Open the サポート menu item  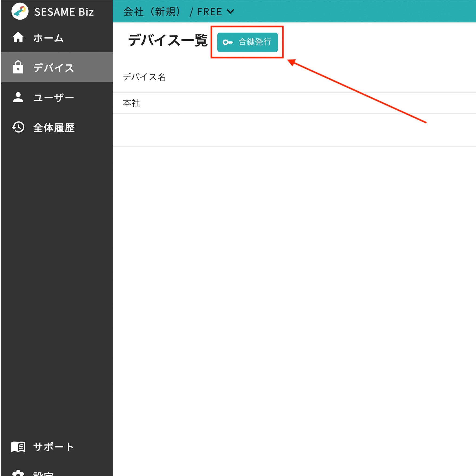pos(57,447)
